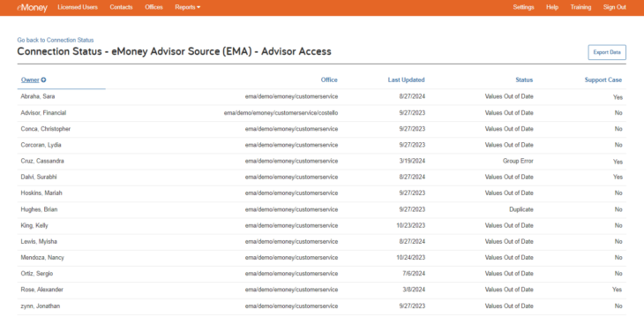The height and width of the screenshot is (325, 644).
Task: Open Offices in the top navigation
Action: pyautogui.click(x=154, y=7)
